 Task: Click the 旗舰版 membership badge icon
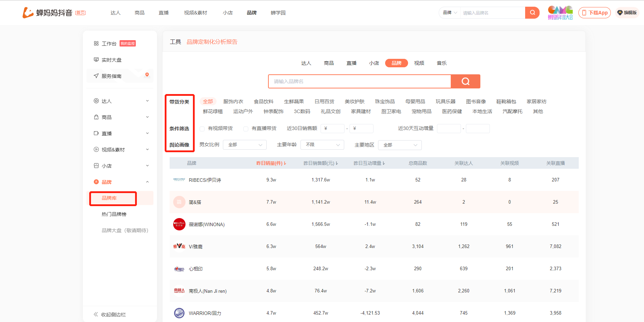pyautogui.click(x=620, y=13)
